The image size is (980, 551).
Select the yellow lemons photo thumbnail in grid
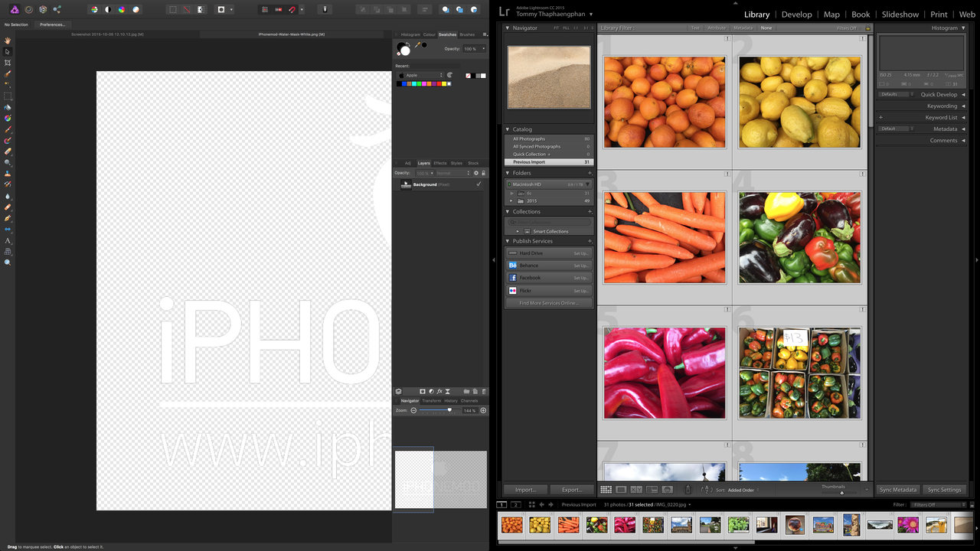799,102
